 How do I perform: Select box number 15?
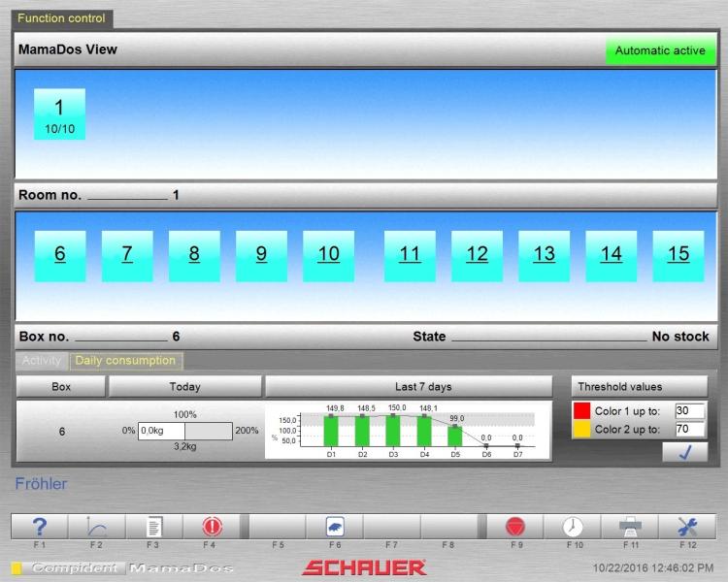click(678, 254)
